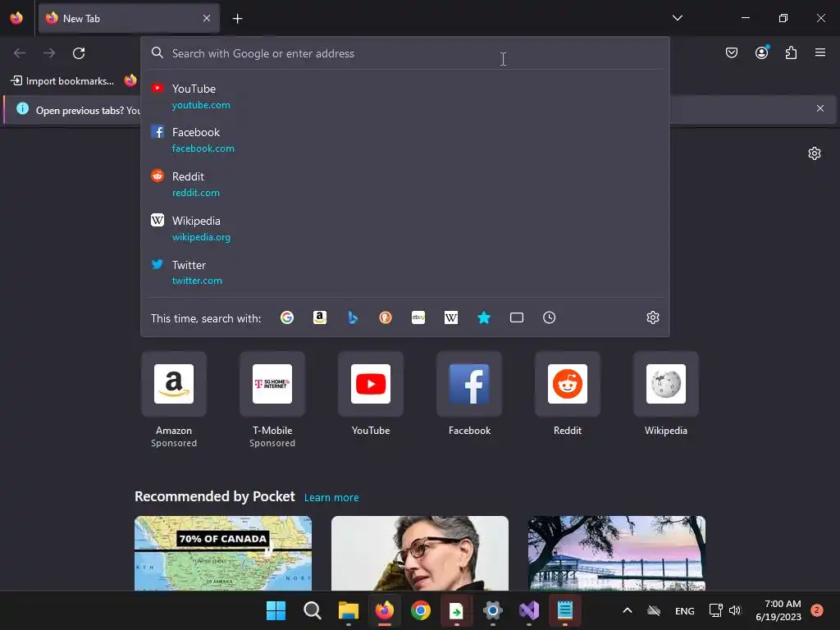The width and height of the screenshot is (840, 630).
Task: Search open tabs using the tab icon
Action: (517, 317)
